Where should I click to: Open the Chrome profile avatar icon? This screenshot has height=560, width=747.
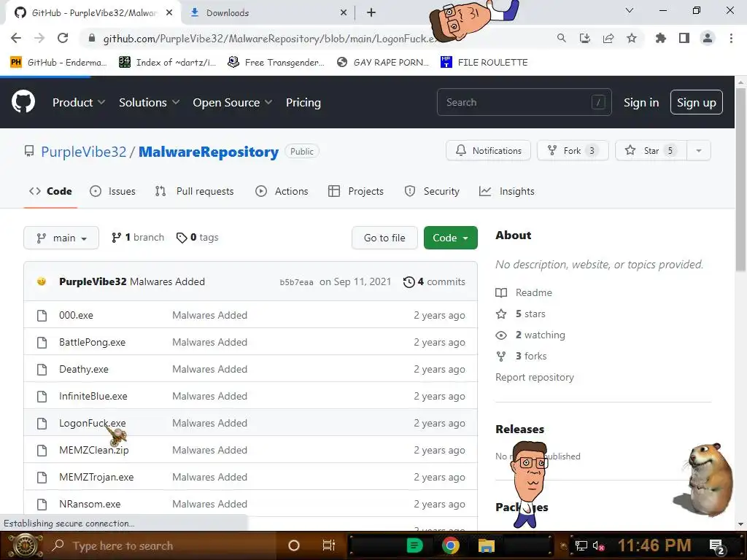coord(708,38)
